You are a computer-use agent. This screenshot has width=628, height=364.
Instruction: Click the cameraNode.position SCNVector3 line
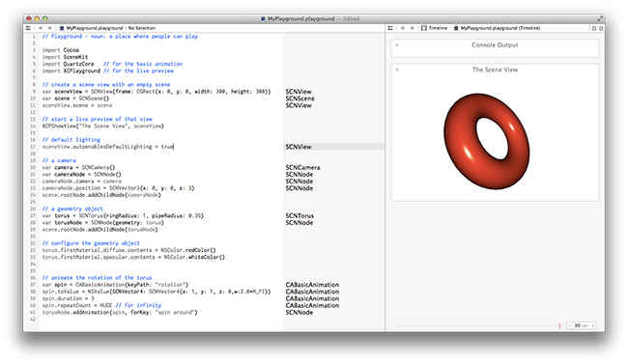pyautogui.click(x=118, y=188)
